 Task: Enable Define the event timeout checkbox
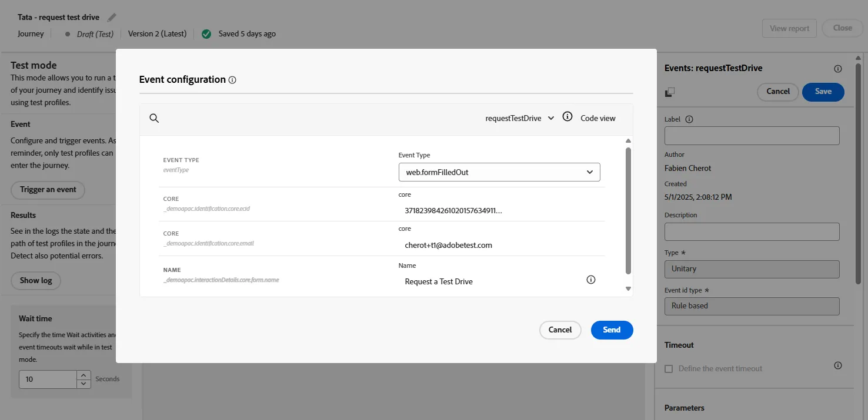coord(669,369)
